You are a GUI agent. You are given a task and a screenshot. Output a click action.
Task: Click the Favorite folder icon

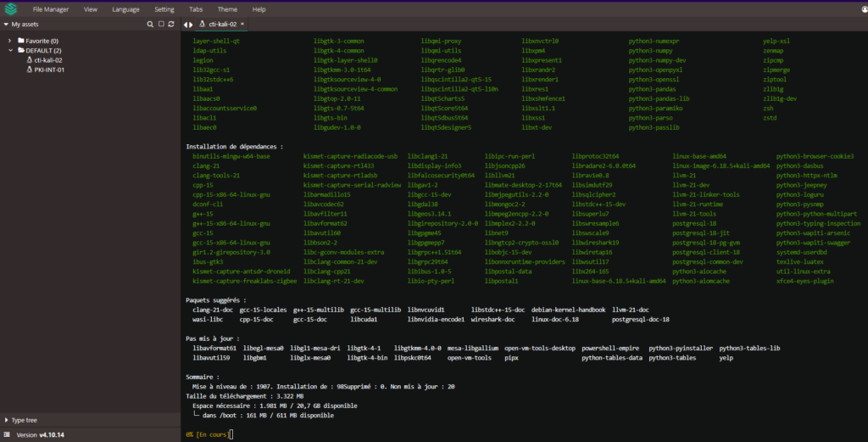(x=20, y=41)
